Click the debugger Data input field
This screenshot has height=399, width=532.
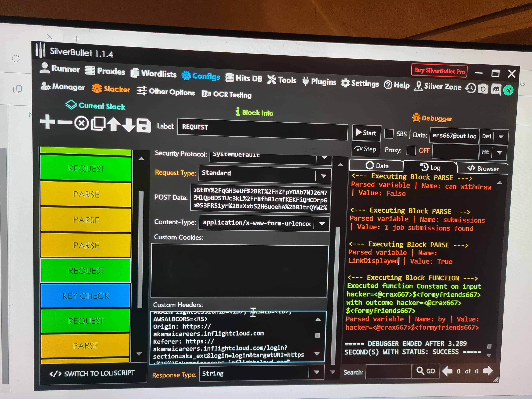454,136
